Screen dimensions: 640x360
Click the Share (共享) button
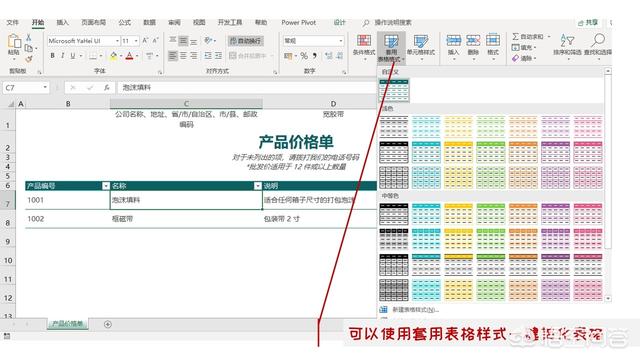click(x=588, y=22)
